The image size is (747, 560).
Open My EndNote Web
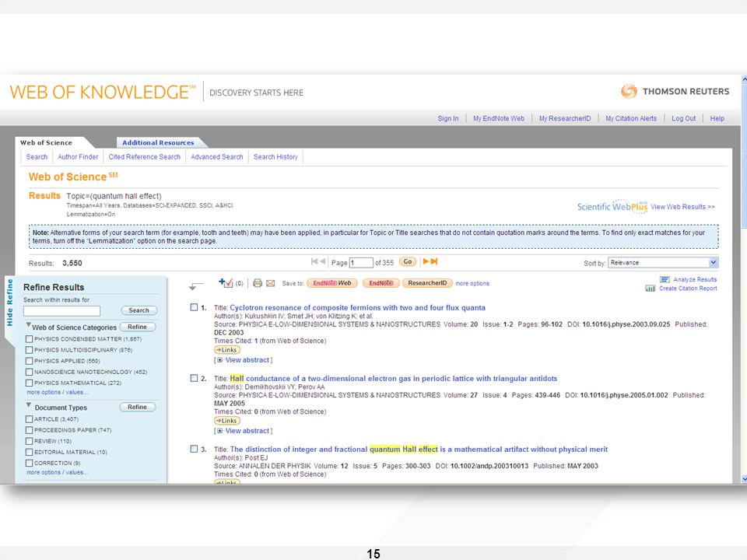pos(499,118)
